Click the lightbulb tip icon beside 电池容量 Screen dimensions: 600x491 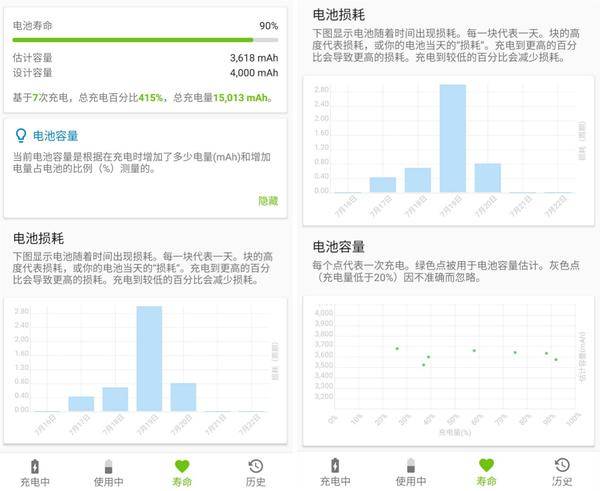click(x=21, y=135)
